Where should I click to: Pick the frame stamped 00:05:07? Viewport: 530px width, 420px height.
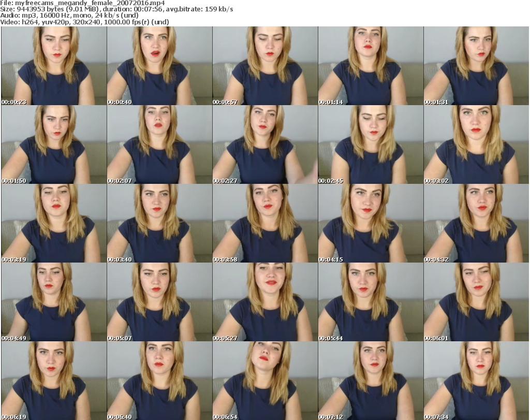[x=159, y=302]
